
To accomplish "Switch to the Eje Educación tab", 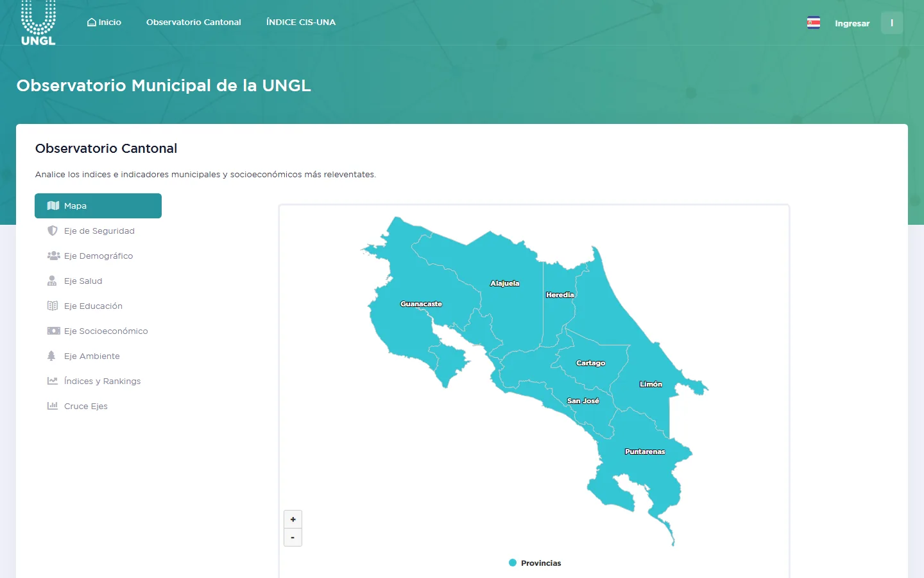I will [x=98, y=306].
